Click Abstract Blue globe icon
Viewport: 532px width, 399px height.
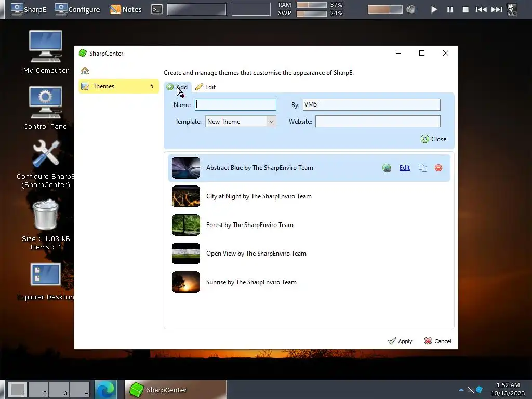(x=387, y=168)
